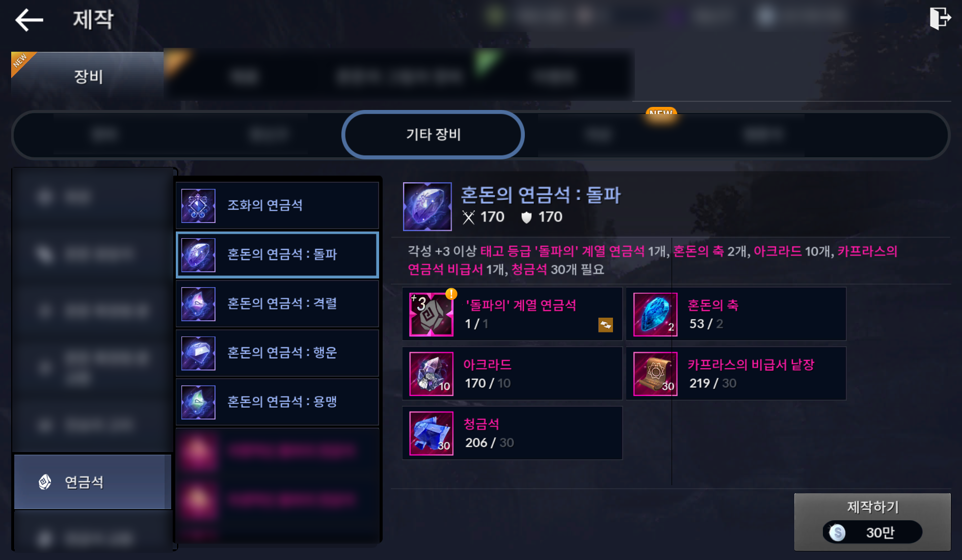Choose 조화의 연금석 from the recipe list
962x560 pixels.
[277, 205]
